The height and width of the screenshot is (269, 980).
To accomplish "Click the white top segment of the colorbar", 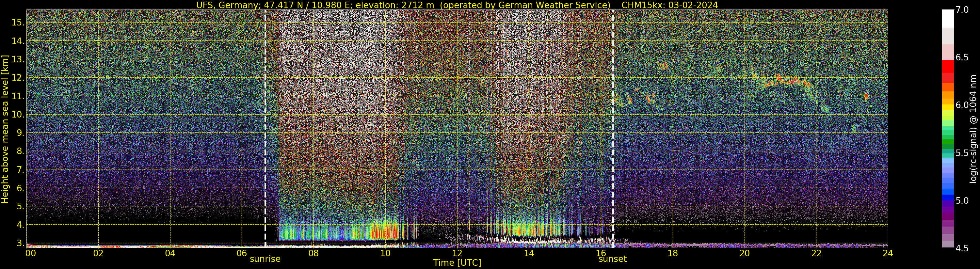I will click(948, 19).
